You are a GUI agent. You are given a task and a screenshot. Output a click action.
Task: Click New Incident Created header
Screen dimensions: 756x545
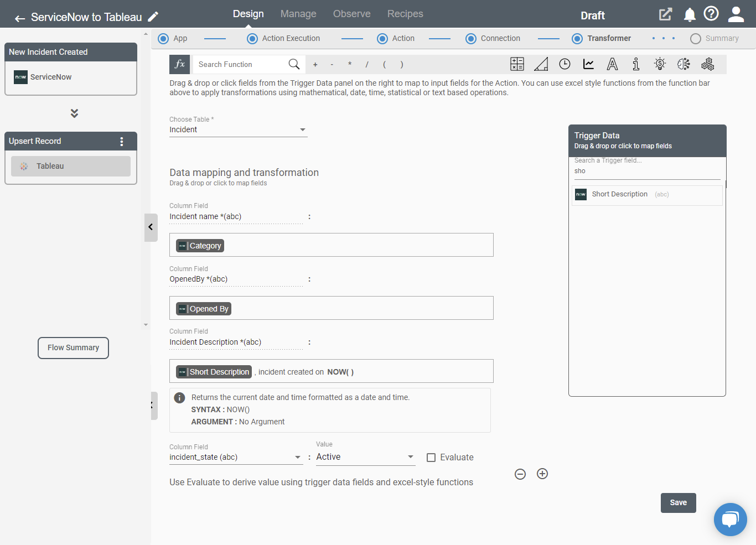[71, 52]
